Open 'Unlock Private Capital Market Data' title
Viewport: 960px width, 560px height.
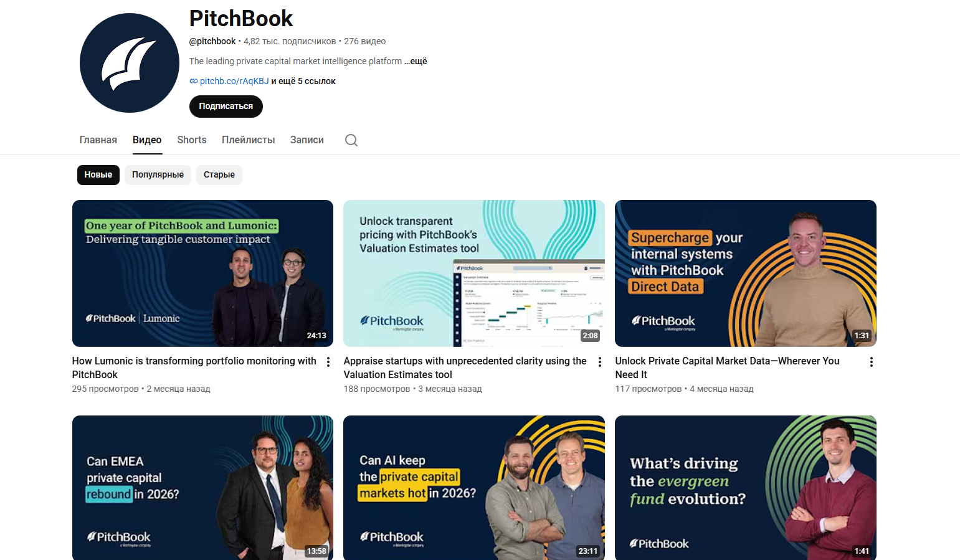(728, 368)
